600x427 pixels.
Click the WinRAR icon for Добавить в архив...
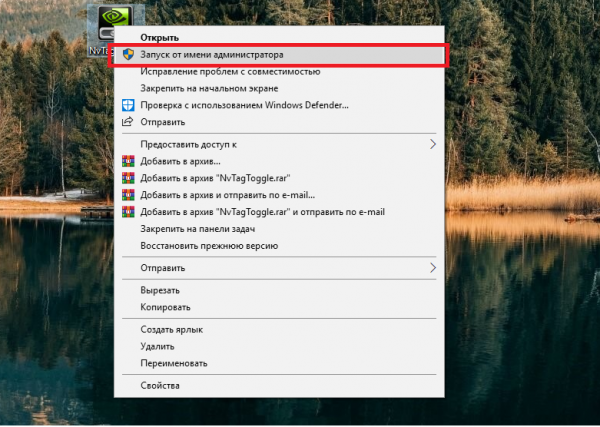point(127,161)
